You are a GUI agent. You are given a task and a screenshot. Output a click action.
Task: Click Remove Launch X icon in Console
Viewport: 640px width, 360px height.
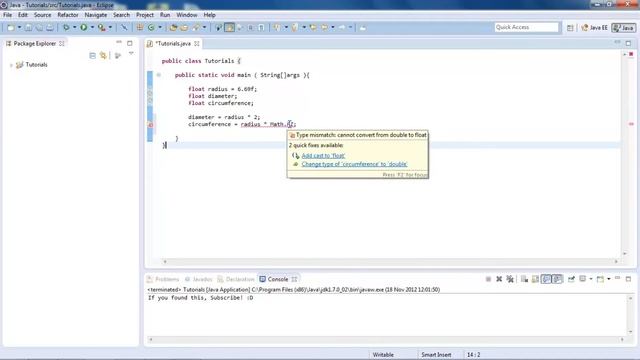499,279
